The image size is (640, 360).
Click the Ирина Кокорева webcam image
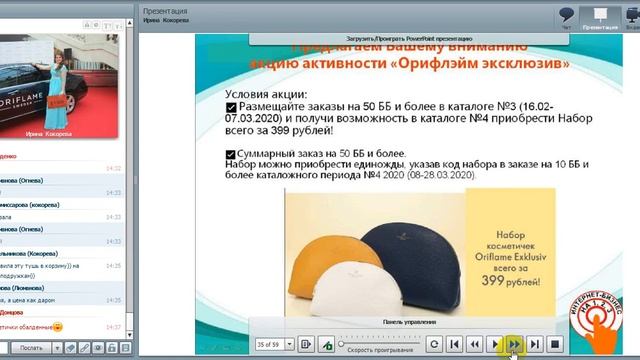coord(59,86)
